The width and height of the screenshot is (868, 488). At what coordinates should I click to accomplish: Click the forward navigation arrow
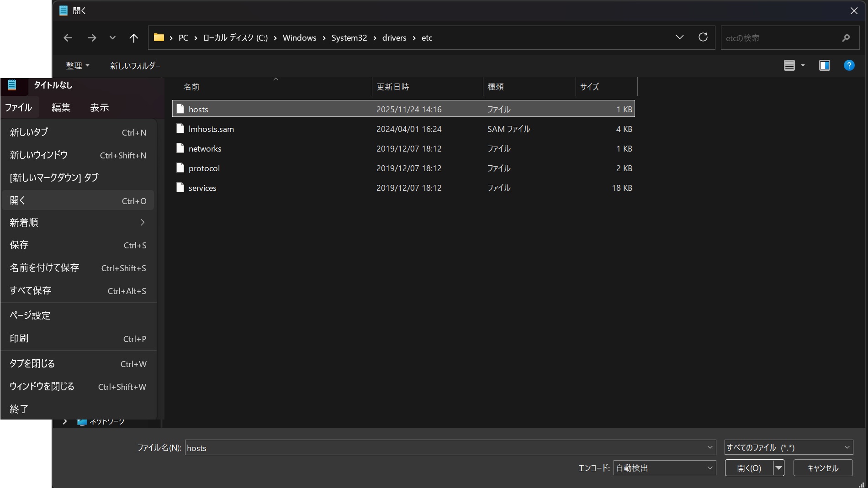92,38
